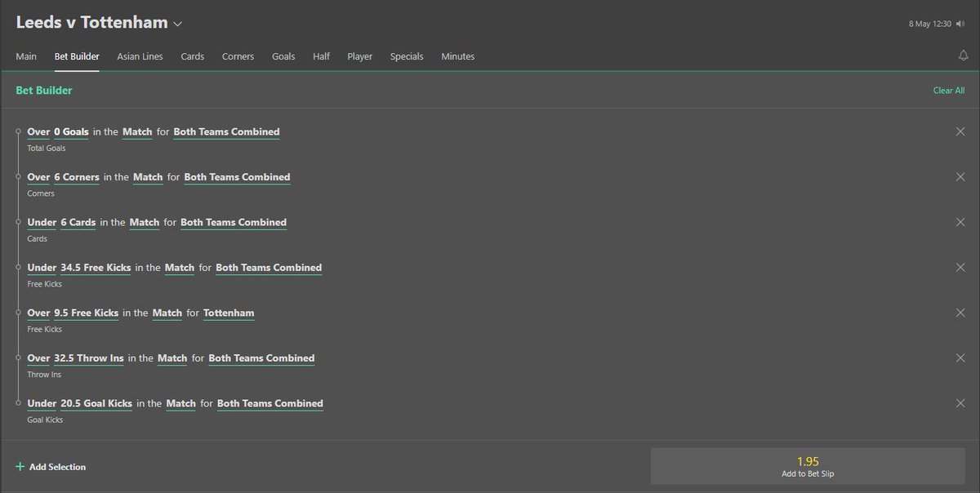This screenshot has width=980, height=493.
Task: Change Both Teams Combined in the Throw Ins row
Action: pyautogui.click(x=261, y=358)
